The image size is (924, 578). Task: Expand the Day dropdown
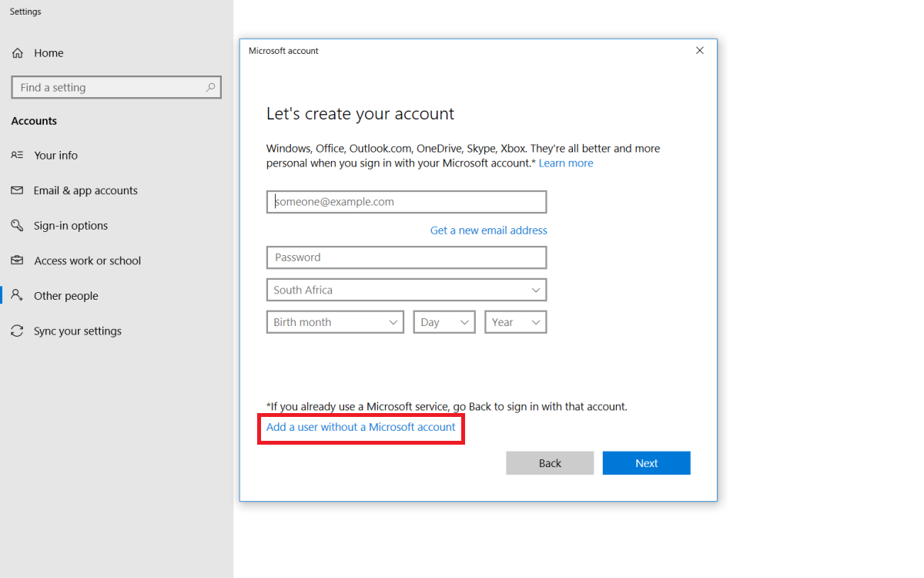444,322
